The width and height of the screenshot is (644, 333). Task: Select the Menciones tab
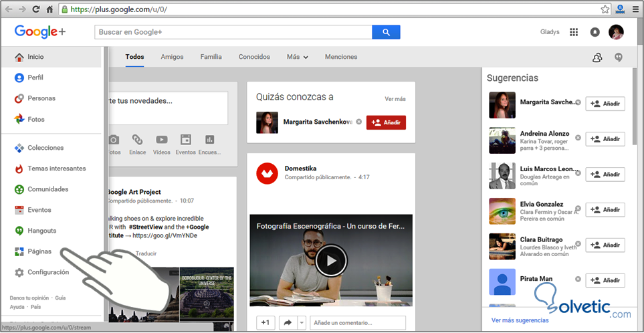[341, 57]
